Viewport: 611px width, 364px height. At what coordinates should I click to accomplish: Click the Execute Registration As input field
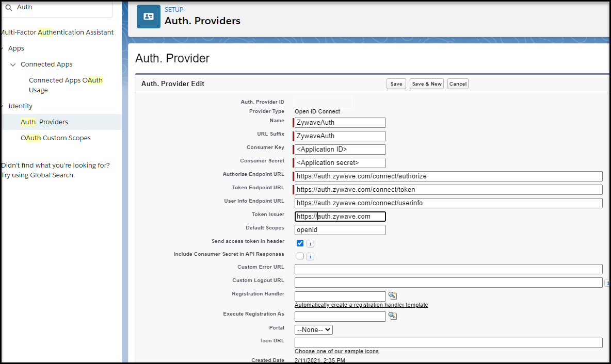(340, 317)
